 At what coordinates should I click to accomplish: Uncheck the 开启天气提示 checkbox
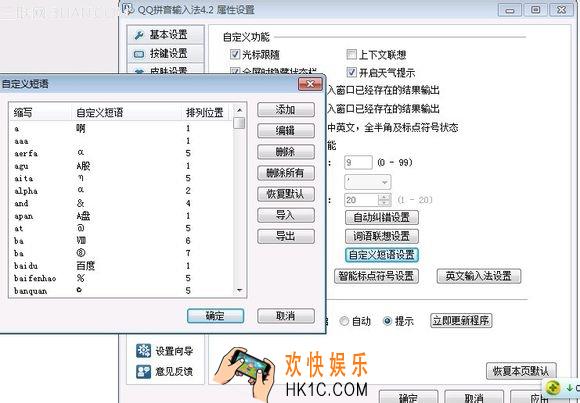click(x=351, y=72)
